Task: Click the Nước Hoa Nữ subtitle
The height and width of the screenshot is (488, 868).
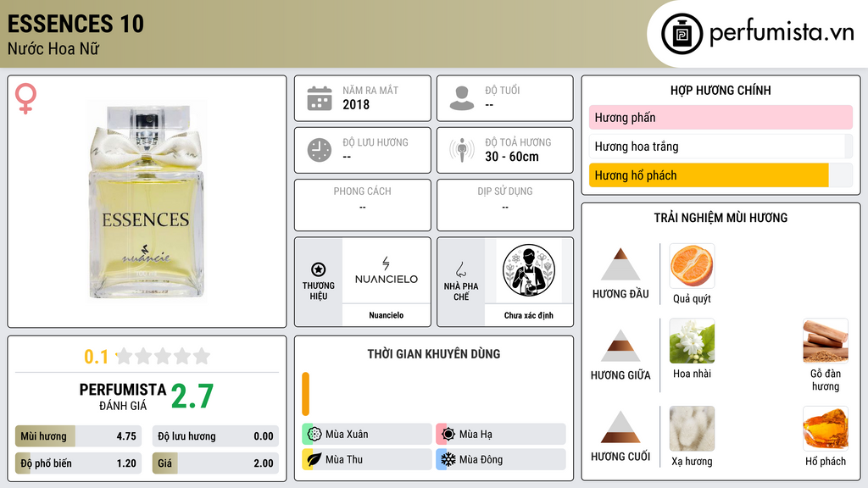Action: tap(53, 48)
